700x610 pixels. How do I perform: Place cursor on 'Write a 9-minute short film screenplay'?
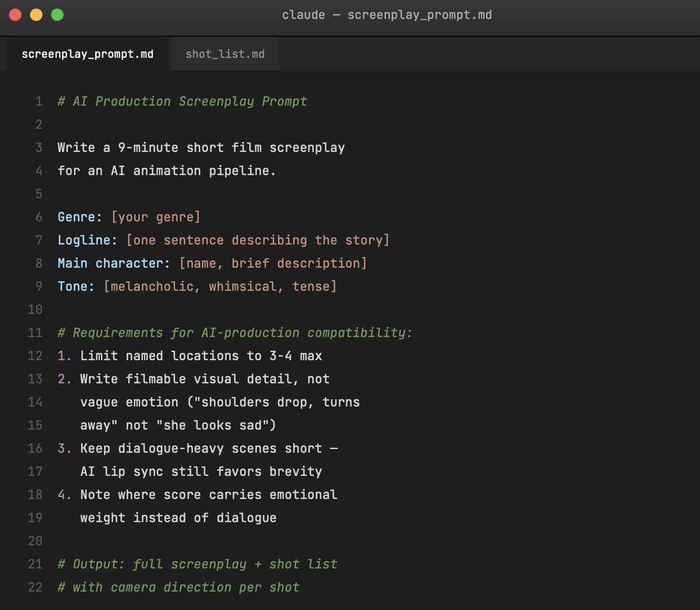pos(201,148)
